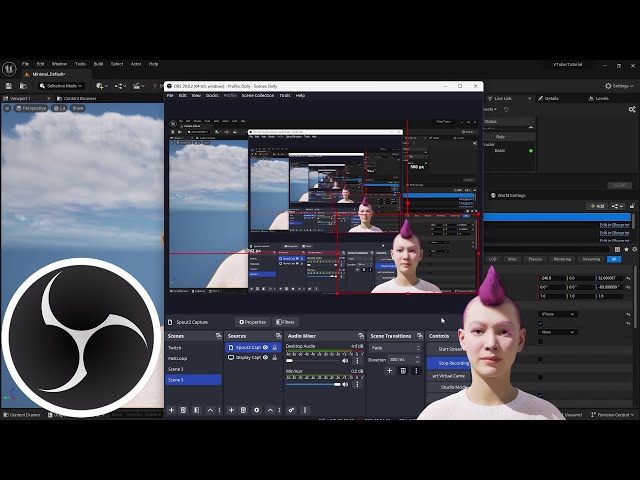Viewport: 640px width, 480px height.
Task: Open the Unreal Actor menu
Action: click(x=136, y=64)
